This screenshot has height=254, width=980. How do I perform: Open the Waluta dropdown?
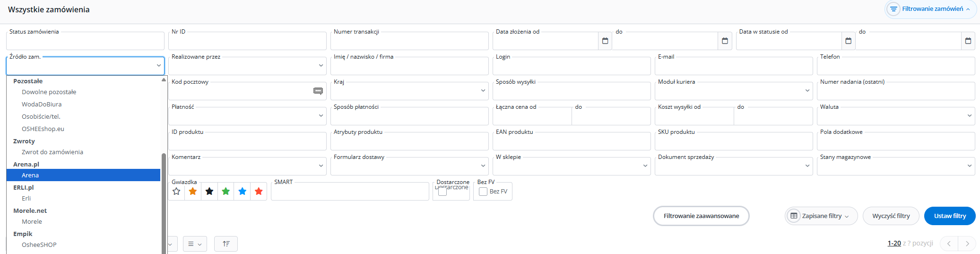point(895,116)
